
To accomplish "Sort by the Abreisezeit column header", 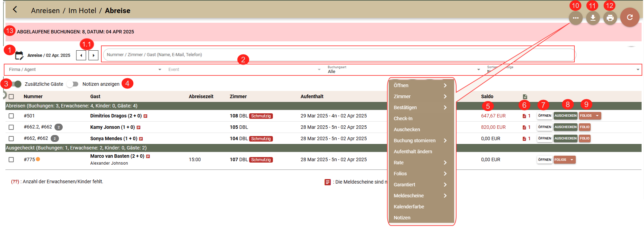I will (x=201, y=97).
